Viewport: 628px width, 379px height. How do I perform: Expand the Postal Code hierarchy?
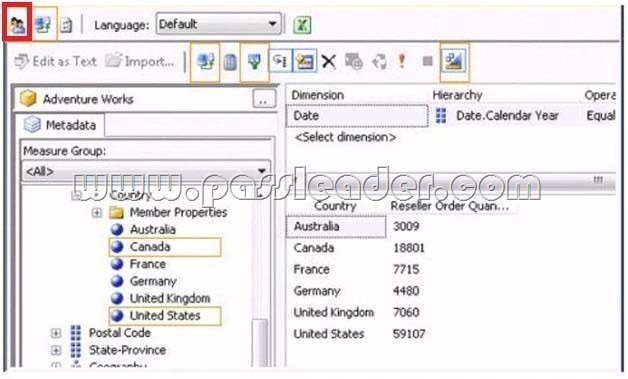tap(56, 333)
